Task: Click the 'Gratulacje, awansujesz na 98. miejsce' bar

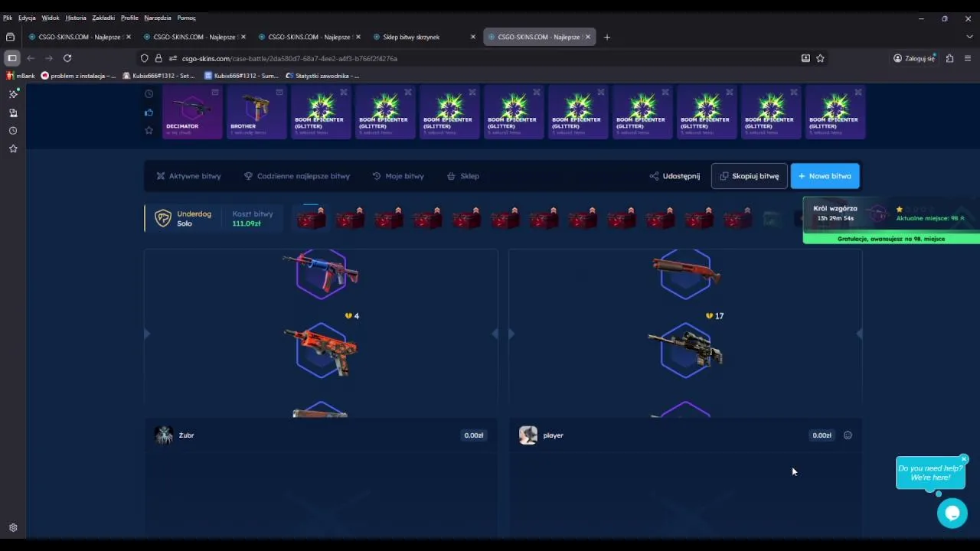Action: pyautogui.click(x=891, y=239)
